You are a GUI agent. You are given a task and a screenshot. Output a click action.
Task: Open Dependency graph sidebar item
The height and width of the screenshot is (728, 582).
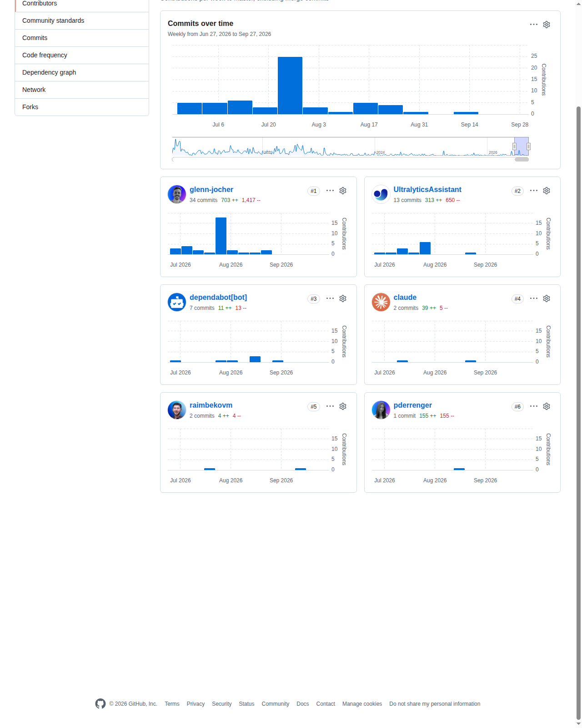(82, 73)
